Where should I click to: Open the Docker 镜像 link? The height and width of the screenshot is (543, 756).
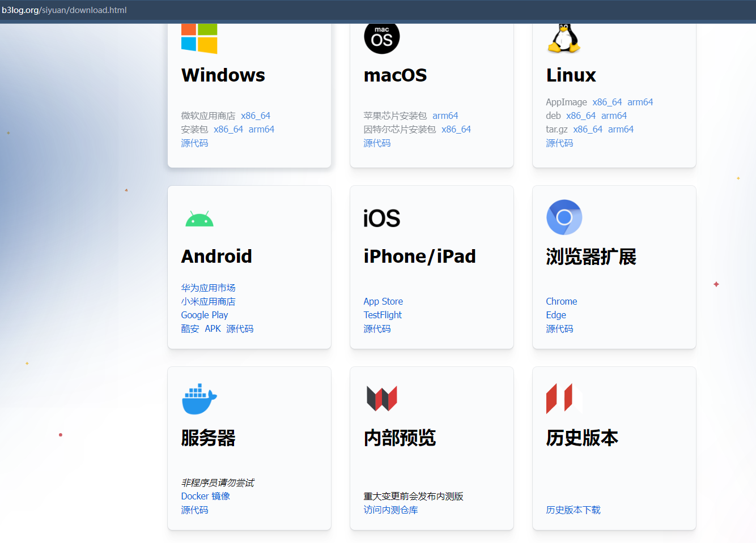click(x=205, y=496)
